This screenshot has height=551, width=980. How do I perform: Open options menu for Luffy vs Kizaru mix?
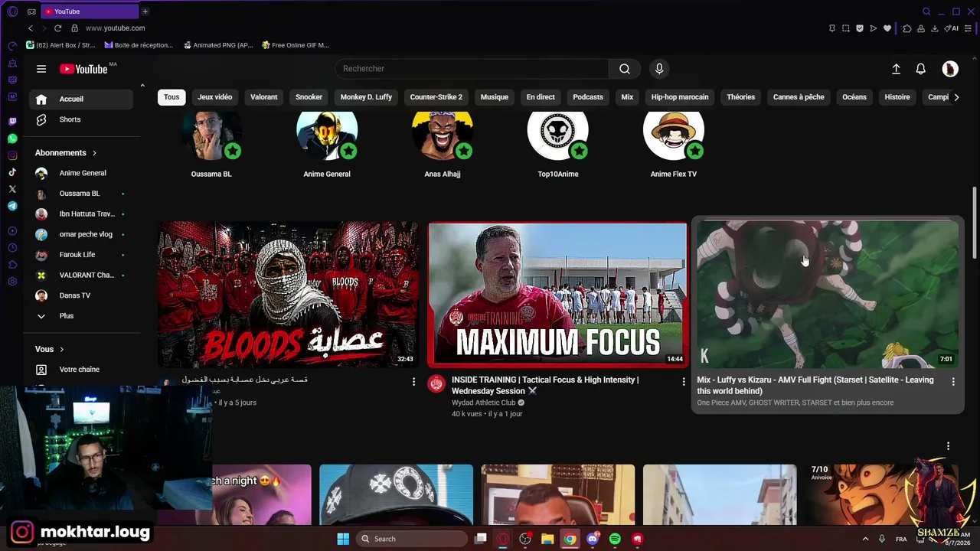pyautogui.click(x=953, y=381)
